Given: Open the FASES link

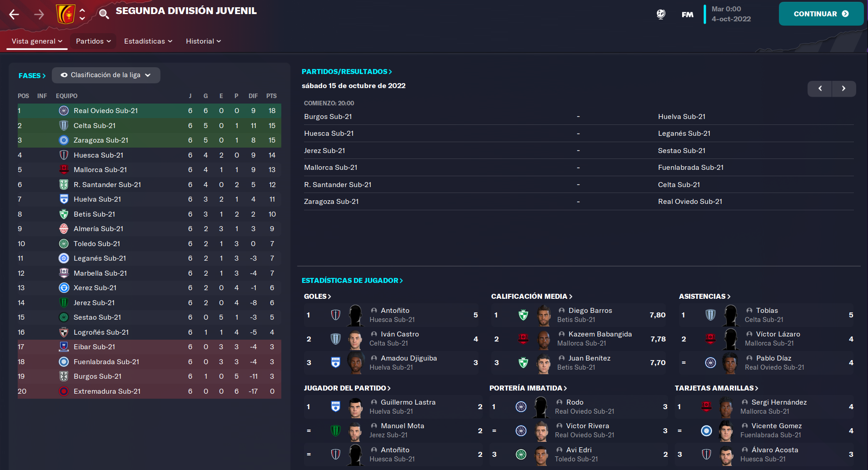Looking at the screenshot, I should click(32, 76).
